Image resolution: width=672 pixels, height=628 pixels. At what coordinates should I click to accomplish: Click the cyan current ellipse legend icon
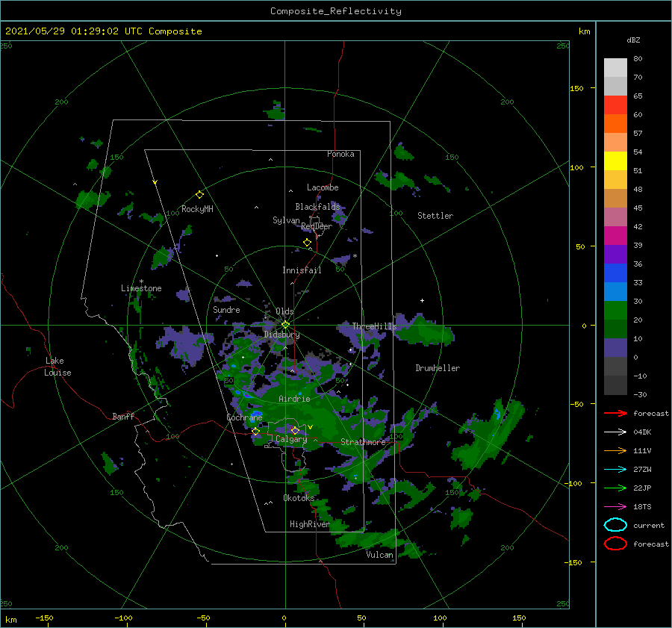tap(615, 525)
